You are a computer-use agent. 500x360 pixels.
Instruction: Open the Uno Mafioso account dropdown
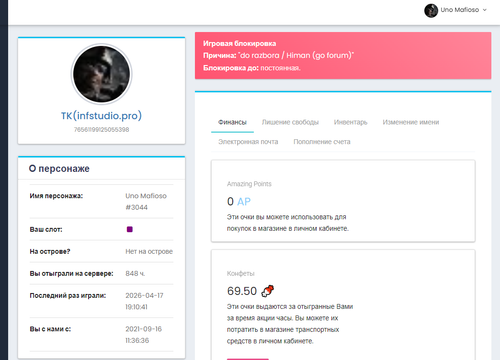(455, 10)
